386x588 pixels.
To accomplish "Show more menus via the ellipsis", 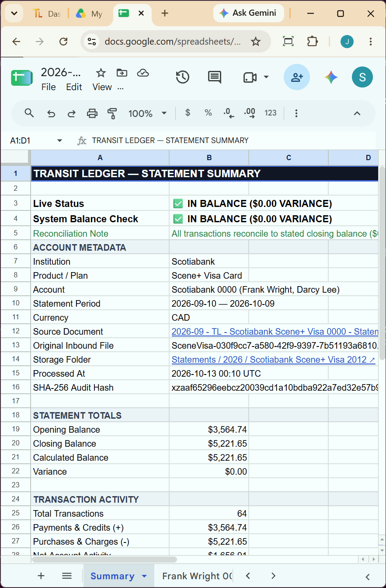I will click(x=121, y=87).
